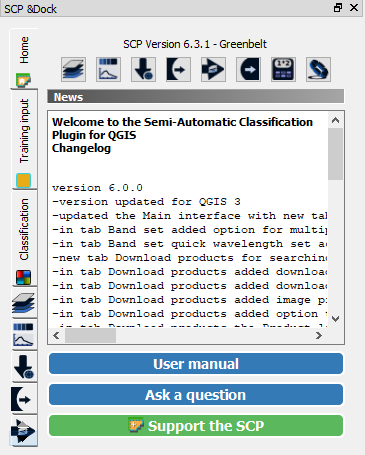Open the User manual
This screenshot has height=455, width=365.
[x=196, y=364]
